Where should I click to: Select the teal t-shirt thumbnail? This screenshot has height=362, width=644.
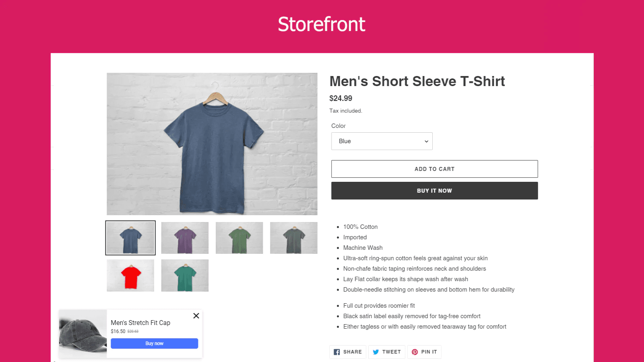click(185, 276)
